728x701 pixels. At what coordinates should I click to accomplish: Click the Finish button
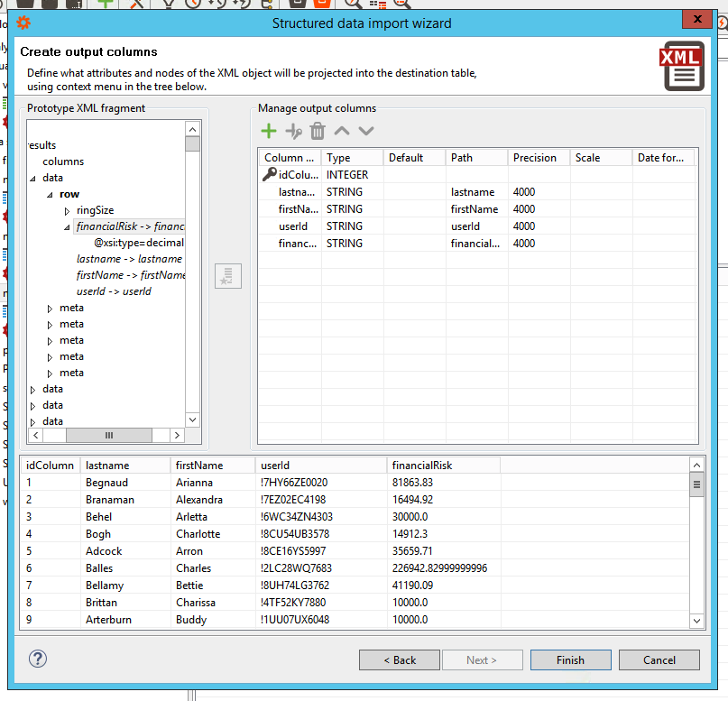[570, 659]
